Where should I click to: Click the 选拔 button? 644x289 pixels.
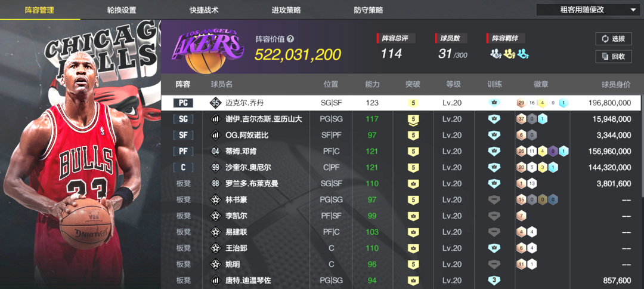pyautogui.click(x=614, y=39)
